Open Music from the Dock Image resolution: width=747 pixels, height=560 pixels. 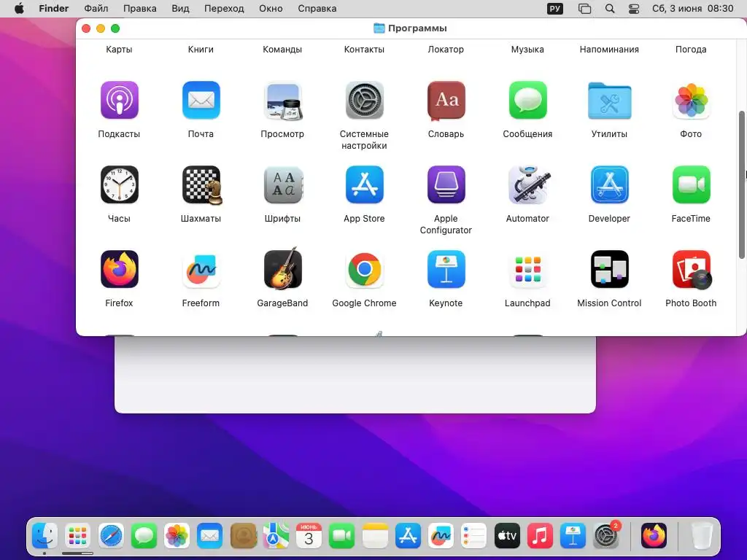(540, 536)
